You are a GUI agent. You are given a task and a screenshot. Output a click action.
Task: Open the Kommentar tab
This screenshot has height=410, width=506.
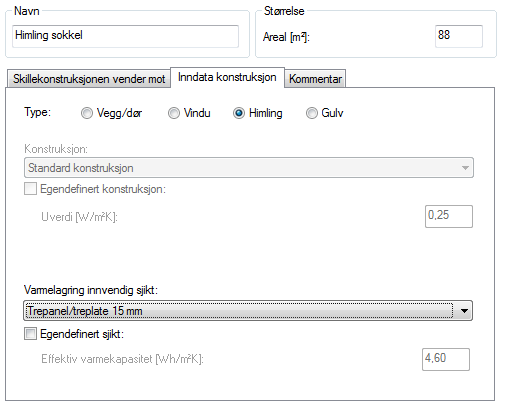[x=315, y=79]
